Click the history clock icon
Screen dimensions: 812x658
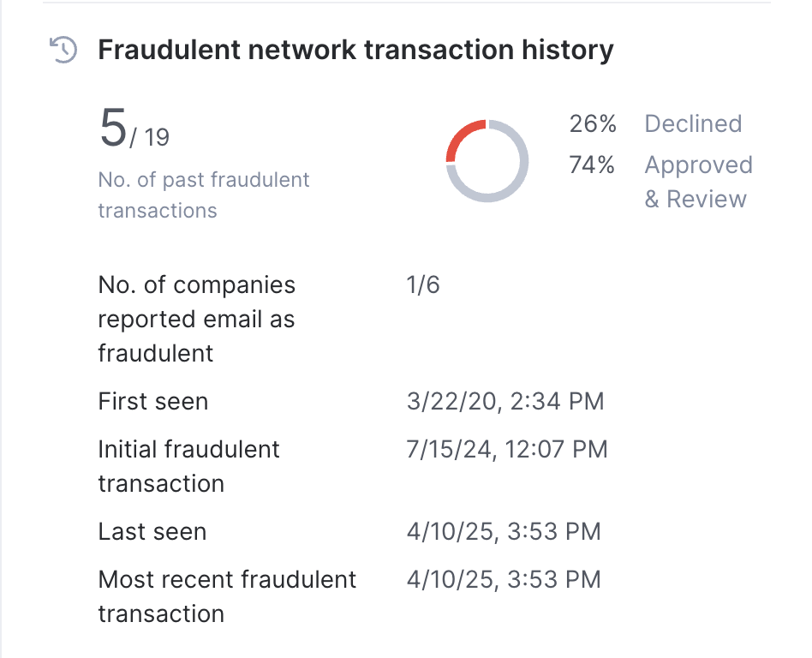[63, 50]
